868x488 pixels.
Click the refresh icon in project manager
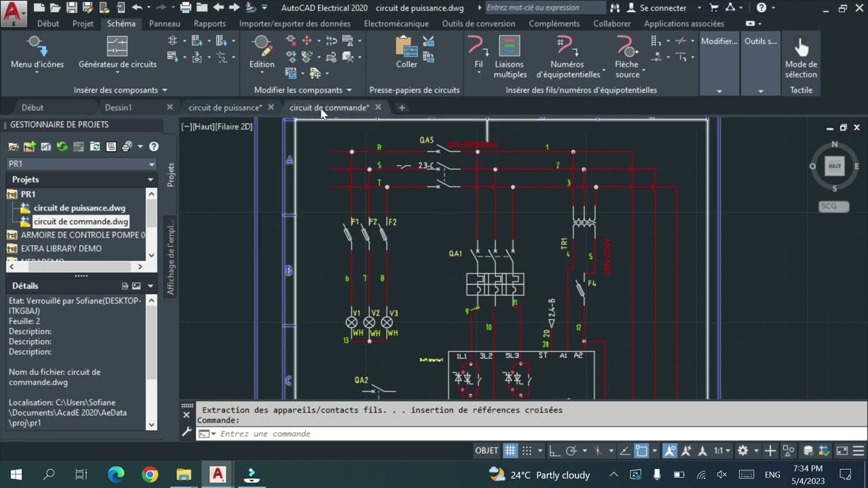click(62, 146)
